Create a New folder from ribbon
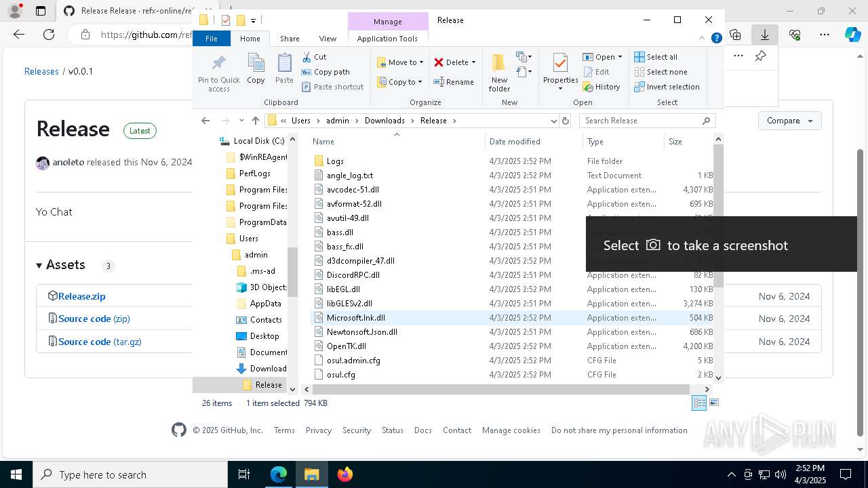 (x=499, y=73)
